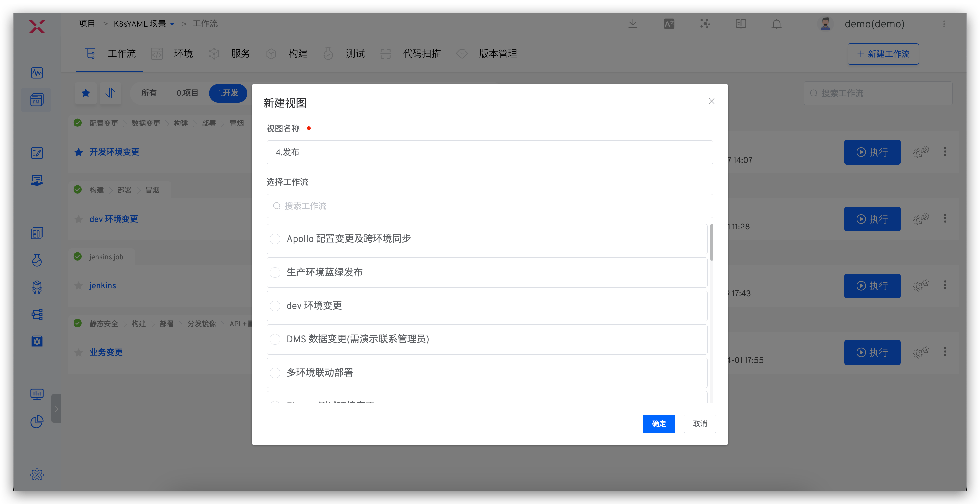Open the 代码扫描 tab
Image resolution: width=980 pixels, height=504 pixels.
click(421, 54)
